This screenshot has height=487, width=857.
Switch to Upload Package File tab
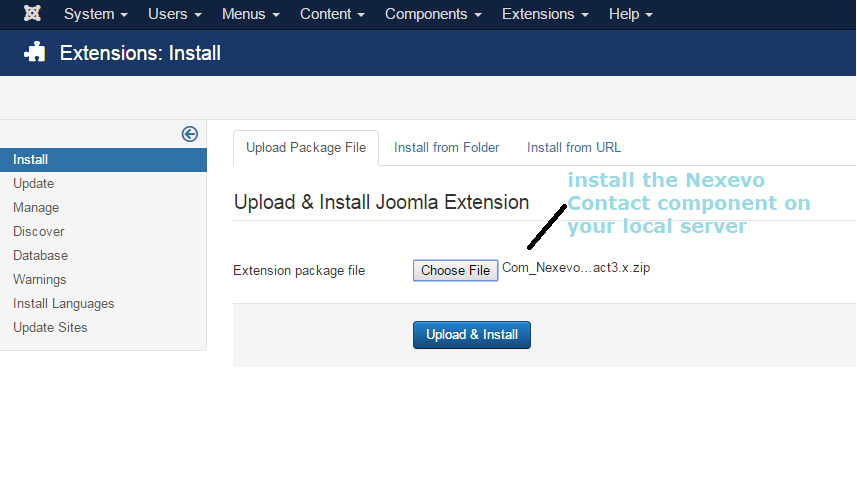306,148
